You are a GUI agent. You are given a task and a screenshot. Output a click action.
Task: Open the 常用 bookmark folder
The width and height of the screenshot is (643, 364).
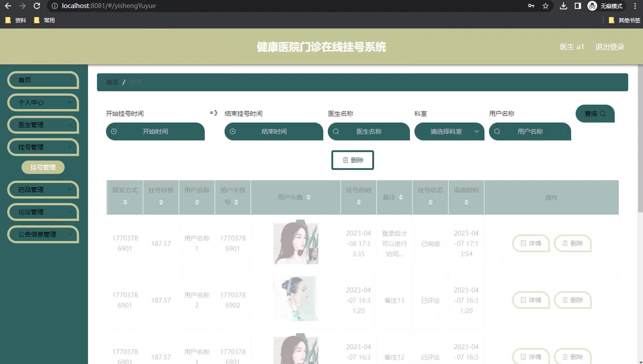44,20
